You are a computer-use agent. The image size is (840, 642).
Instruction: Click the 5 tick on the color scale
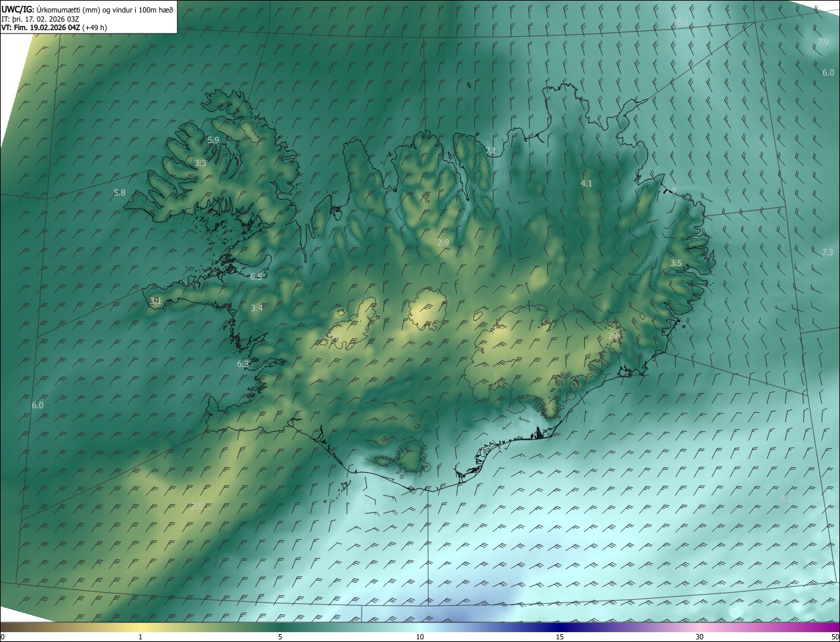[280, 637]
